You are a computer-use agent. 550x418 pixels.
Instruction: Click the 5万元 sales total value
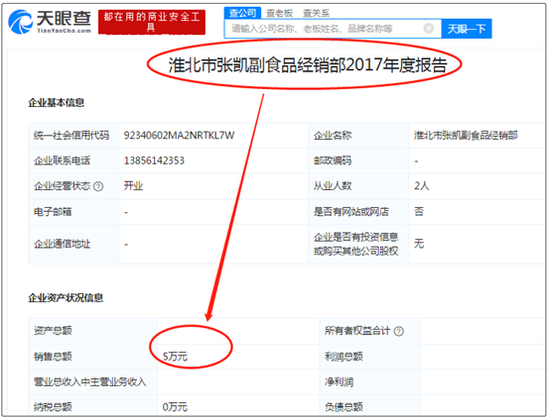(x=175, y=357)
